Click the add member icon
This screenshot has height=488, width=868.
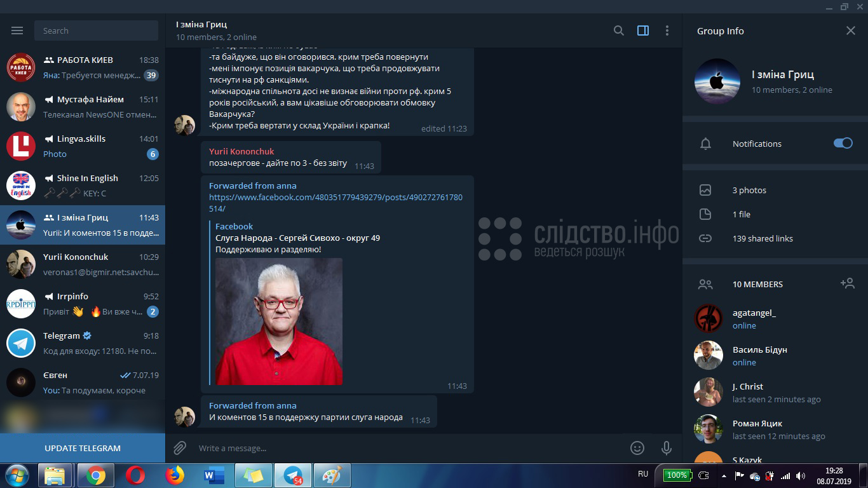tap(847, 283)
